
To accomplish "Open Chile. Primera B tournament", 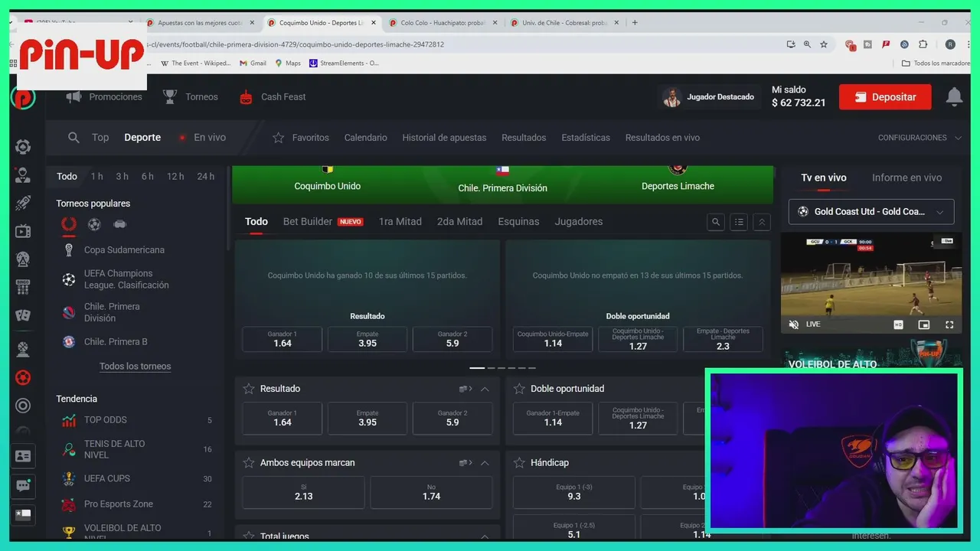I will pos(116,342).
